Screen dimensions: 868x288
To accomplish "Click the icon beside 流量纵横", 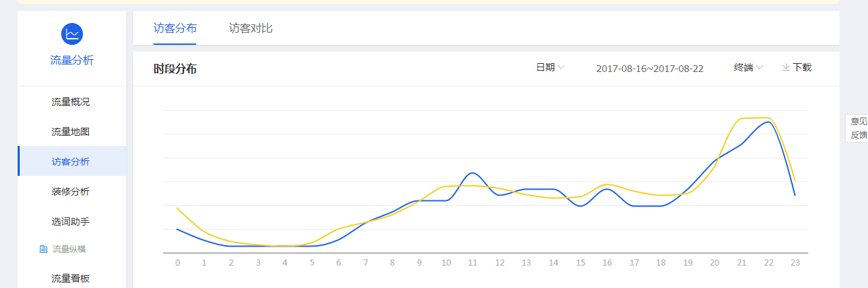I will coord(43,249).
